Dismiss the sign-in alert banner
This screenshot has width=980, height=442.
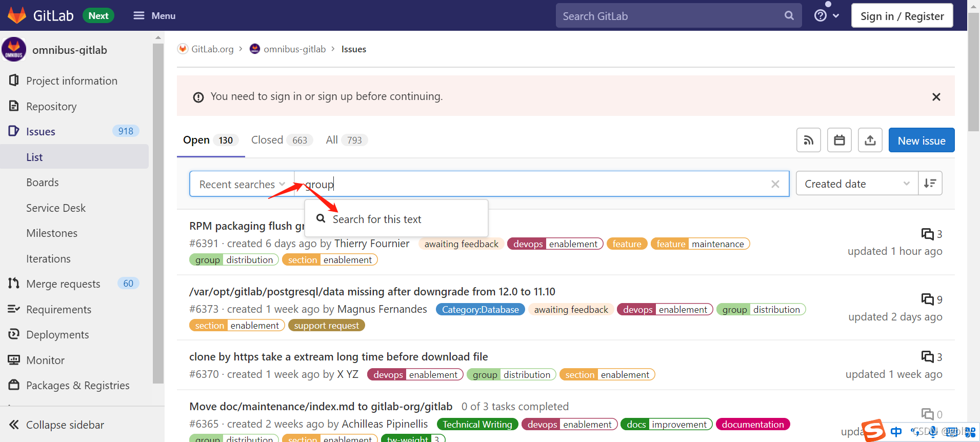pyautogui.click(x=936, y=97)
